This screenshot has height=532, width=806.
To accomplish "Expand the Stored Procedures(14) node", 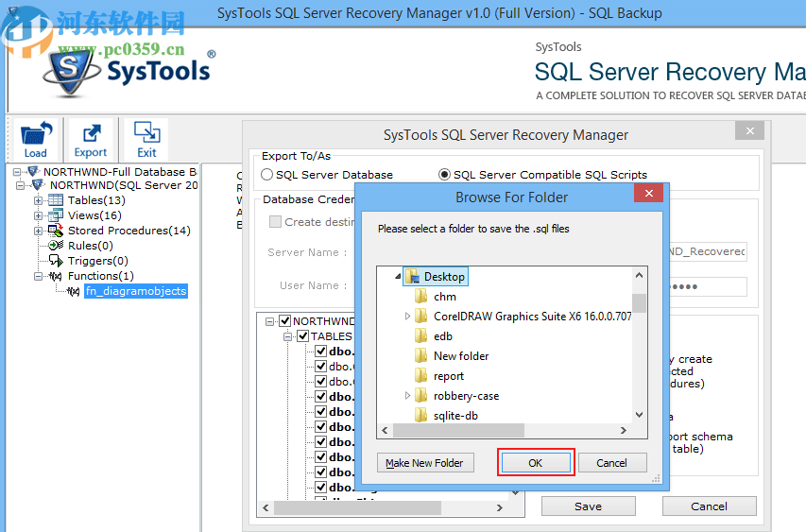I will click(39, 231).
